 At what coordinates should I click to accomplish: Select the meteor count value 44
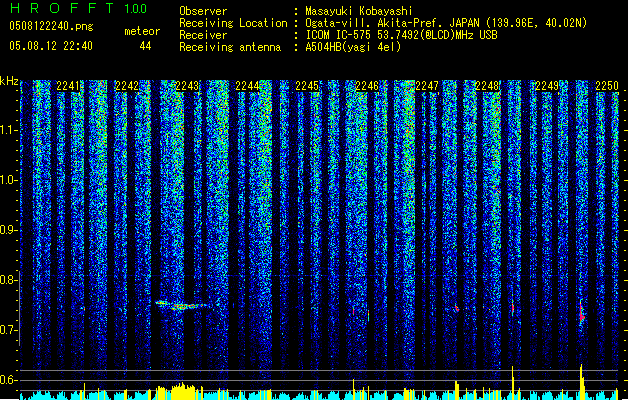145,46
